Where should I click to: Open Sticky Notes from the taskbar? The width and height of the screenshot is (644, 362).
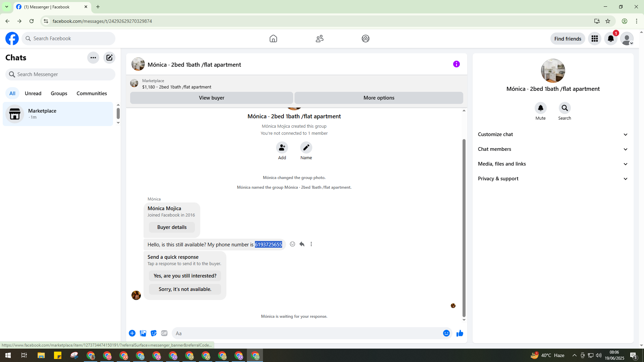click(x=58, y=355)
